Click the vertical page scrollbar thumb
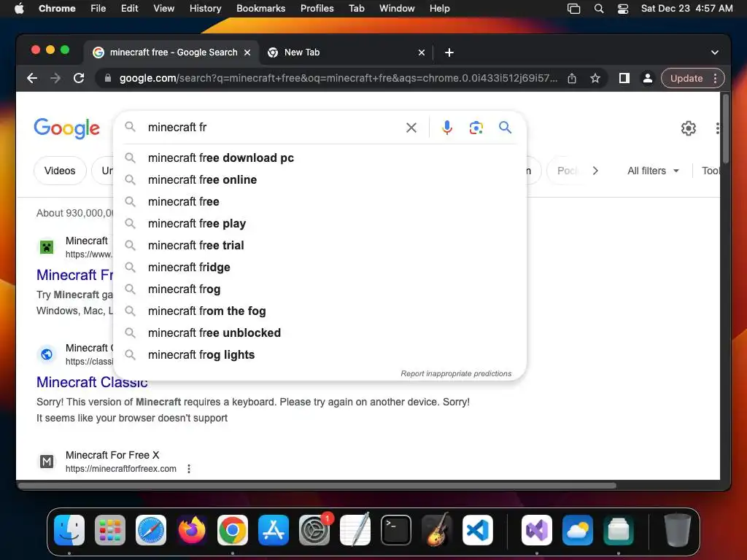Screen dimensions: 747x560 [x=726, y=128]
